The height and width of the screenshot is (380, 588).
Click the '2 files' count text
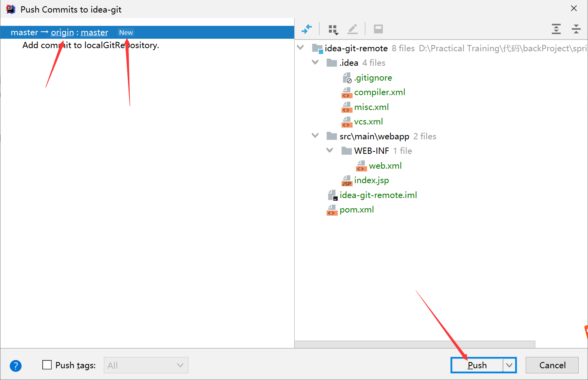coord(425,137)
